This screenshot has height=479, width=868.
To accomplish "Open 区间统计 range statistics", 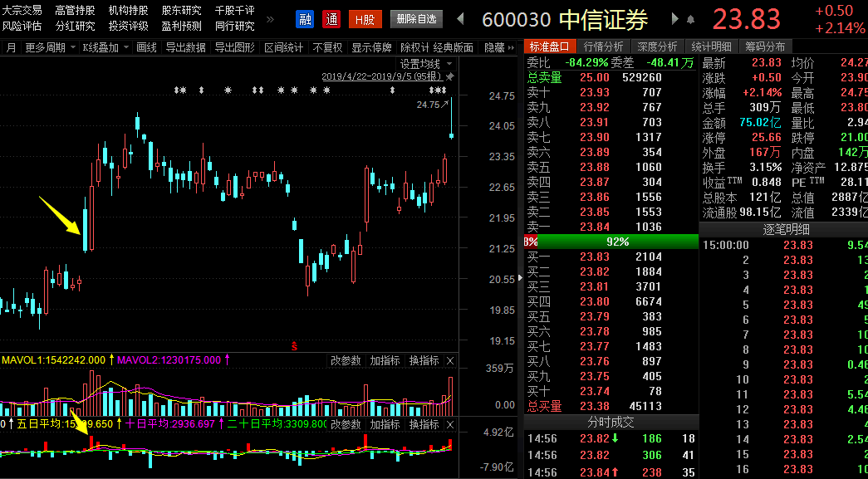I will (283, 47).
